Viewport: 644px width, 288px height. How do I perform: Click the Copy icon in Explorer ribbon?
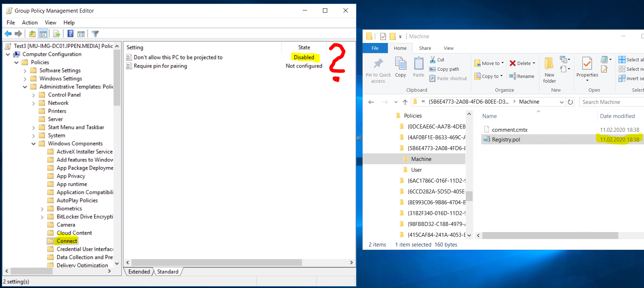coord(400,63)
